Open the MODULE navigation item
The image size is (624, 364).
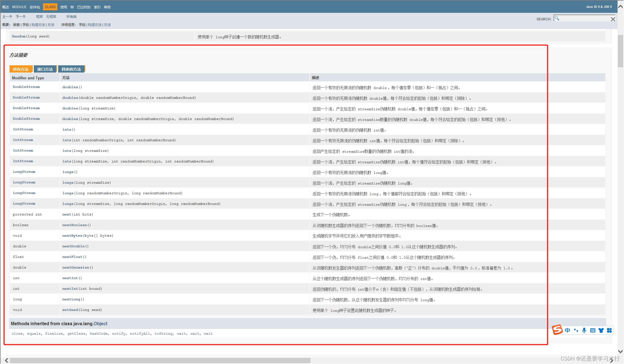19,7
